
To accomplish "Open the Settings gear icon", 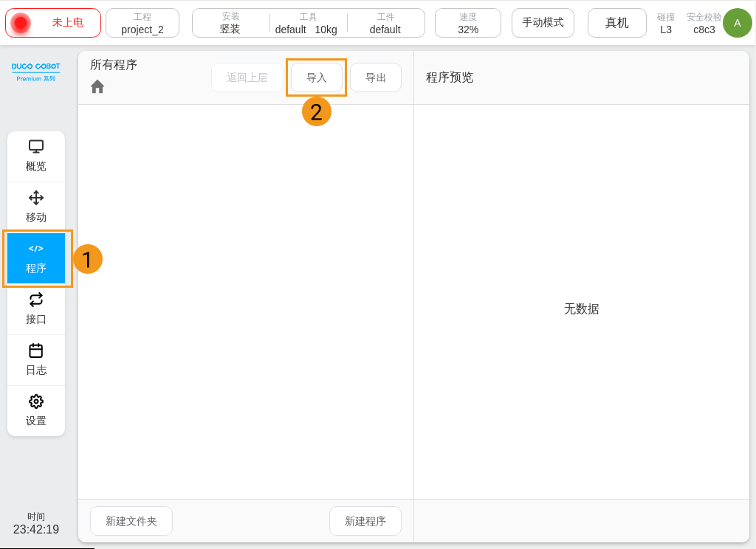I will [x=36, y=401].
